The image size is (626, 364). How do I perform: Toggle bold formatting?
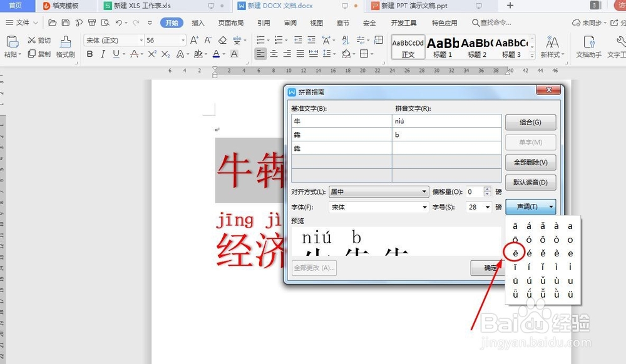click(91, 54)
